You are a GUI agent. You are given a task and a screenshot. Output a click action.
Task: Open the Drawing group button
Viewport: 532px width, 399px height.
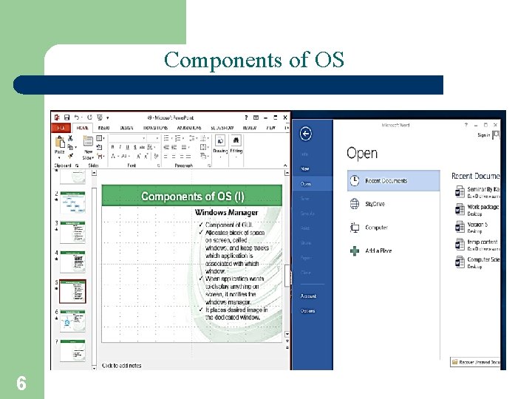(x=220, y=145)
